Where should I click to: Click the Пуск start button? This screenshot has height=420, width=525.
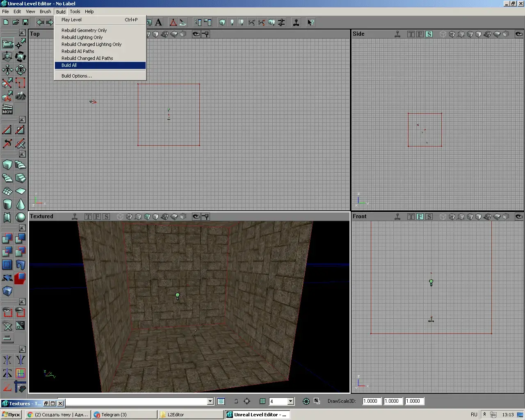pos(11,415)
